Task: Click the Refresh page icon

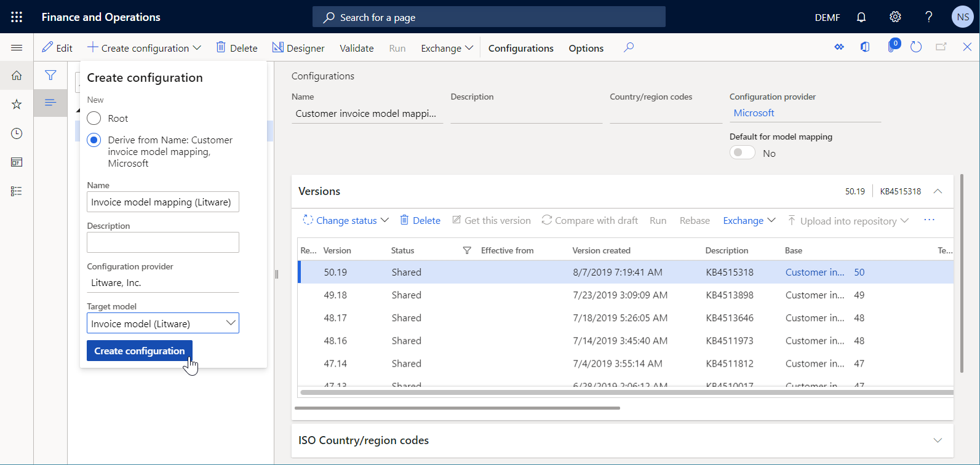Action: pos(916,47)
